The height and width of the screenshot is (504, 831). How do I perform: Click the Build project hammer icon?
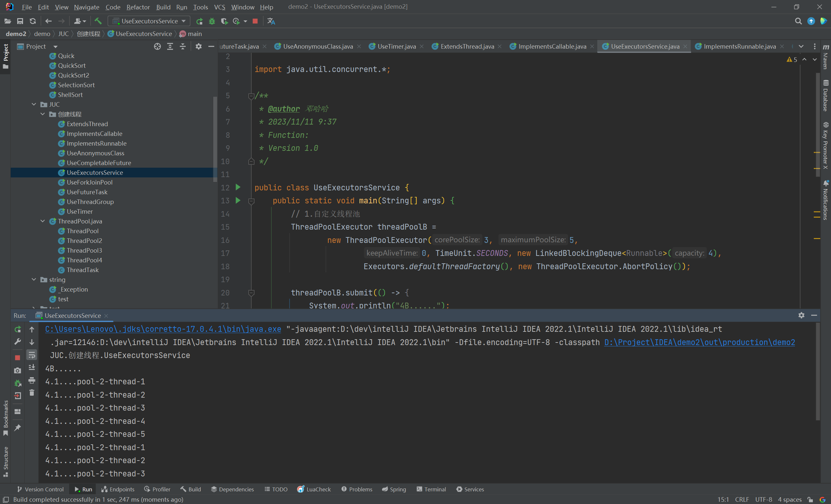point(98,21)
